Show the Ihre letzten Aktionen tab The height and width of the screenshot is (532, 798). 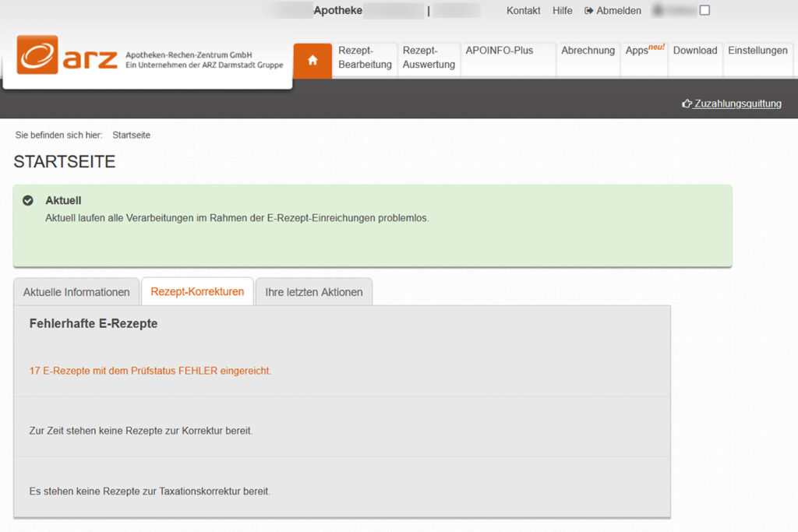click(314, 292)
